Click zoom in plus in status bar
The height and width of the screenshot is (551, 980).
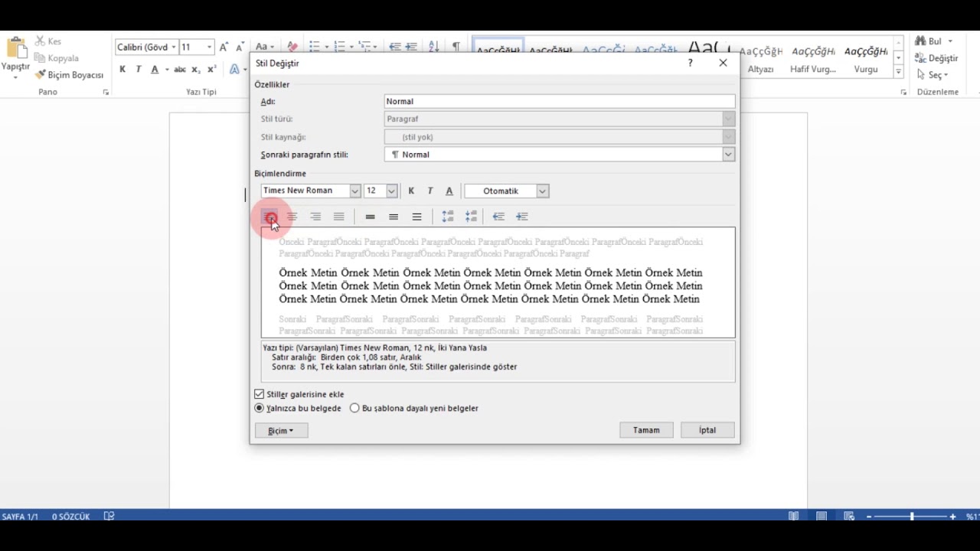[x=952, y=517]
